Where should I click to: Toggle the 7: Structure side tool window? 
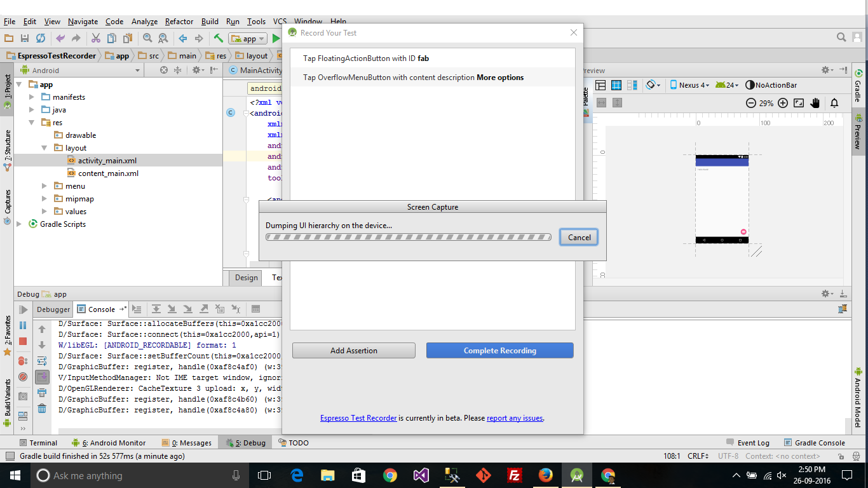coord(8,151)
